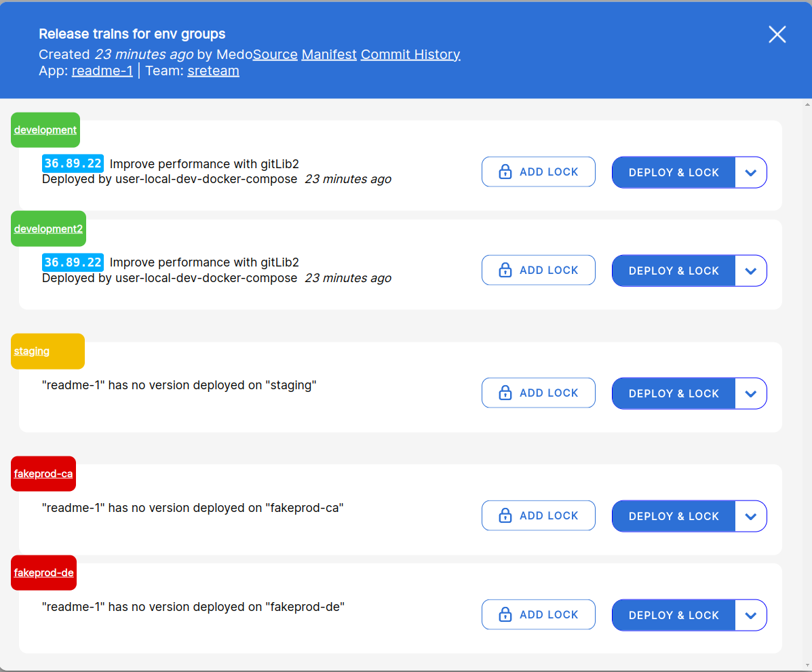
Task: Expand deploy options dropdown for development2
Action: (751, 271)
